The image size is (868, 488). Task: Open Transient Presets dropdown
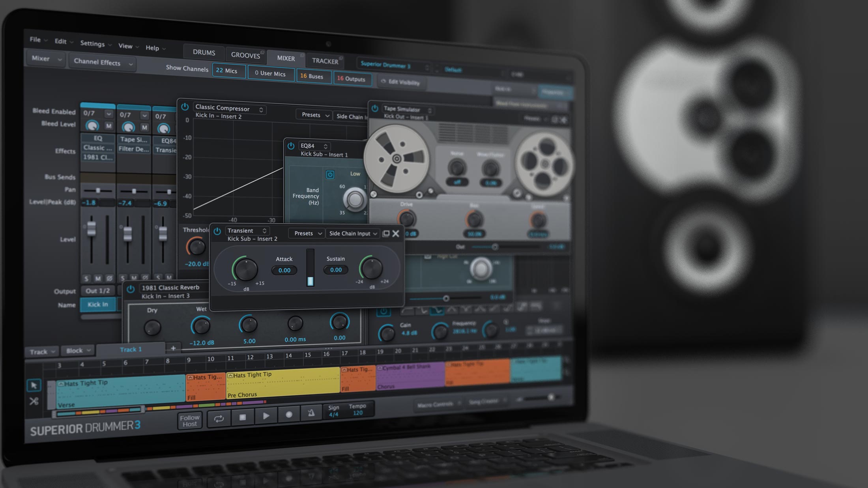point(307,233)
